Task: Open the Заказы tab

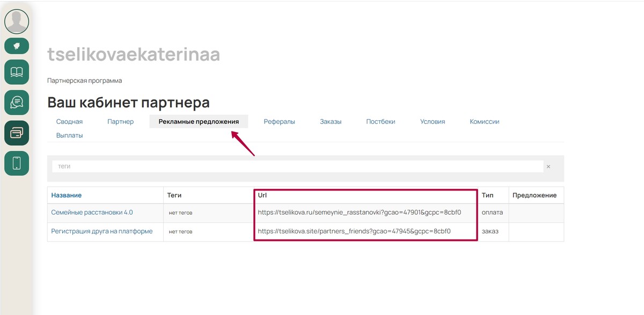Action: [331, 122]
